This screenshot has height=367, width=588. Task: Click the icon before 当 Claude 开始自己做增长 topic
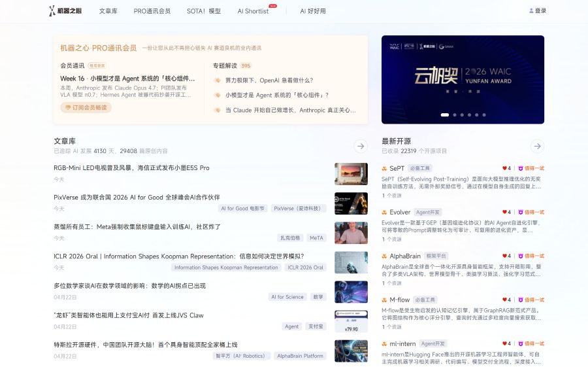217,110
